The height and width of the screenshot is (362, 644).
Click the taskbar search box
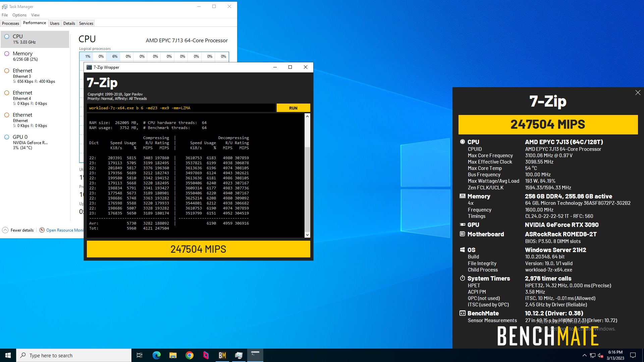pyautogui.click(x=74, y=355)
